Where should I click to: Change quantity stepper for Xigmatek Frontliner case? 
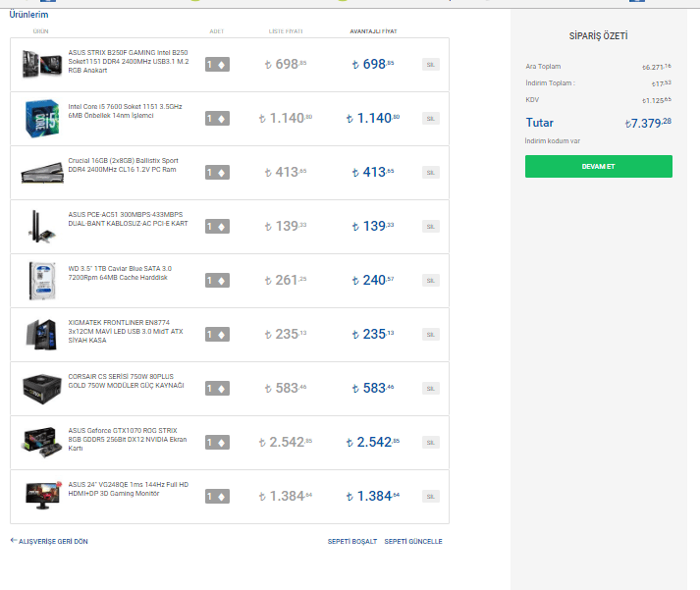[217, 335]
